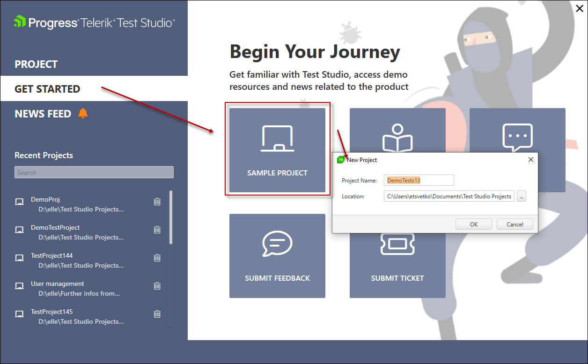Click the User management path D:\elle\Further infos
Image resolution: width=588 pixels, height=364 pixels.
pyautogui.click(x=79, y=293)
